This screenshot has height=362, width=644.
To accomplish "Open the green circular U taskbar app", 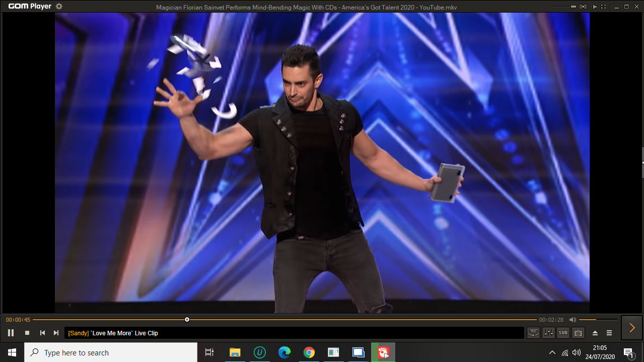I will [x=259, y=352].
